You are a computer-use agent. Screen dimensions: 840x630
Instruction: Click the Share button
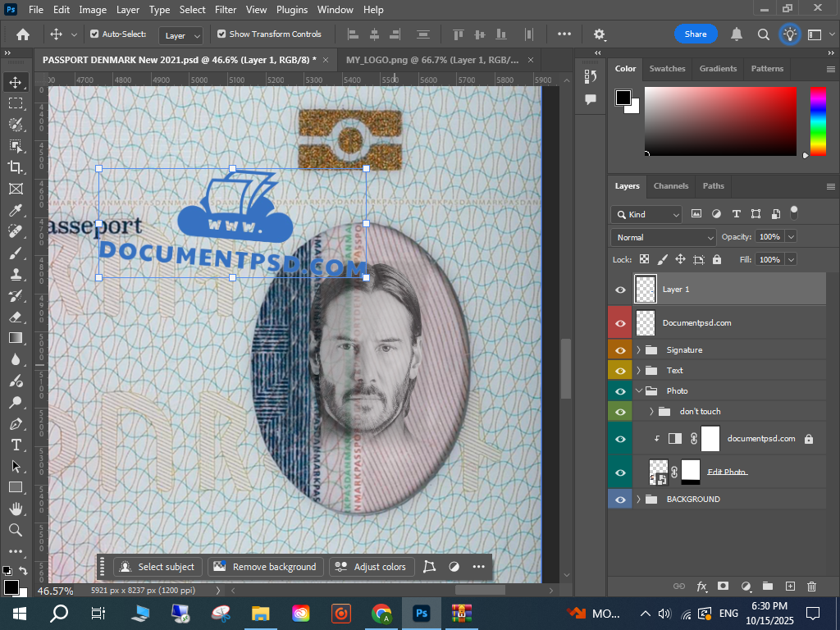point(695,34)
